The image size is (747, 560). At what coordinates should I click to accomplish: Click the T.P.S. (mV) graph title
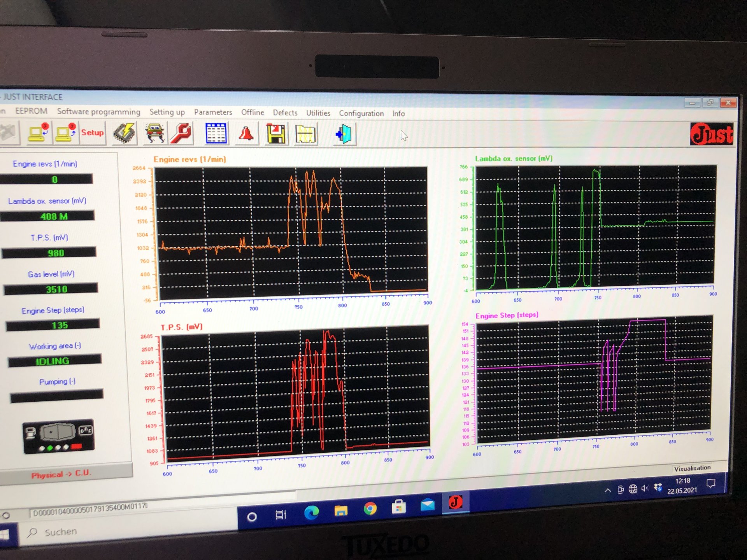coord(181,327)
